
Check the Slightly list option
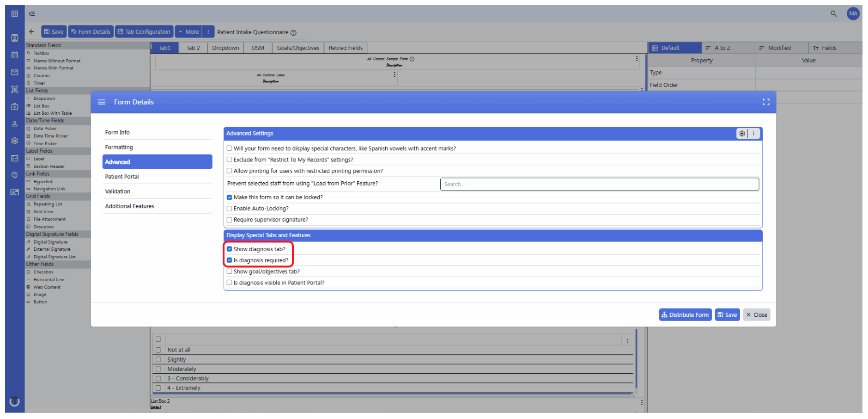[x=158, y=359]
